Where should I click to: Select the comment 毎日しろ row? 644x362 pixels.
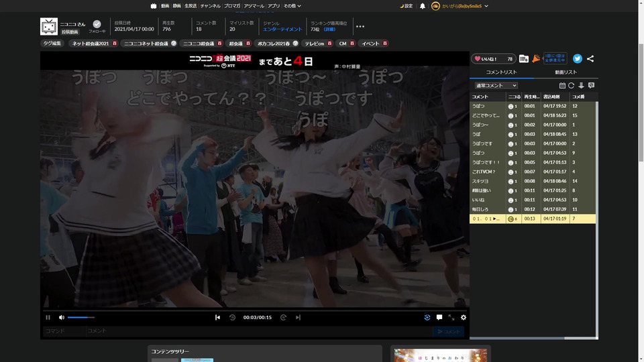(532, 209)
